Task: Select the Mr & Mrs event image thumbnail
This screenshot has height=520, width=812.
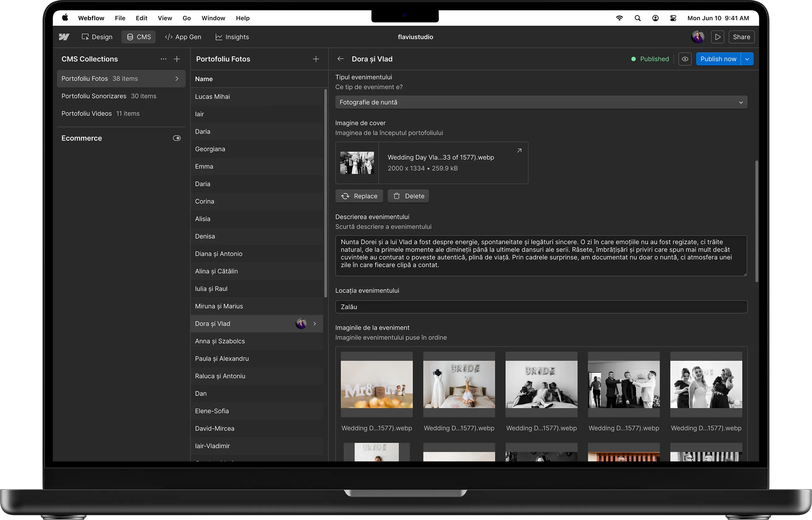Action: pyautogui.click(x=376, y=385)
